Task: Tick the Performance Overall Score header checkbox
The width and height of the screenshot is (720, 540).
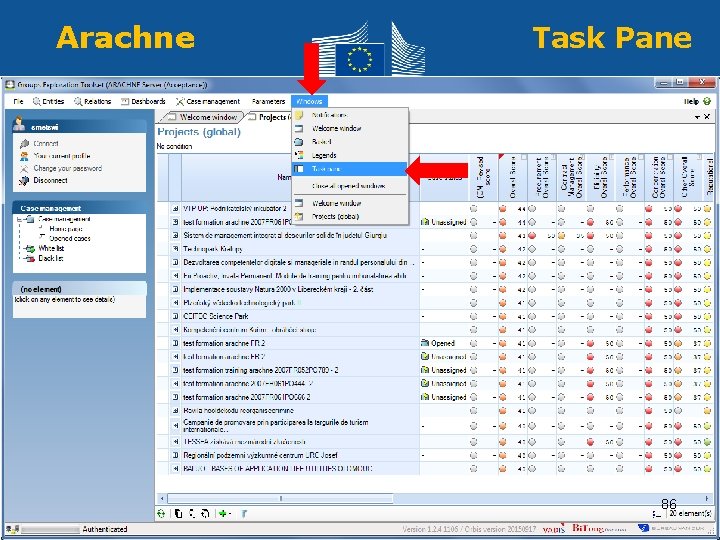Action: [641, 158]
